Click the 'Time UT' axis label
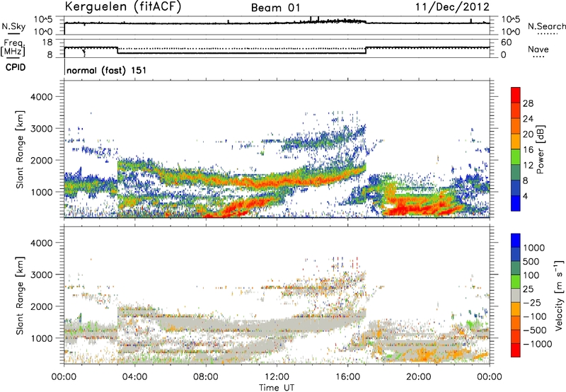566x392 pixels. (x=277, y=388)
